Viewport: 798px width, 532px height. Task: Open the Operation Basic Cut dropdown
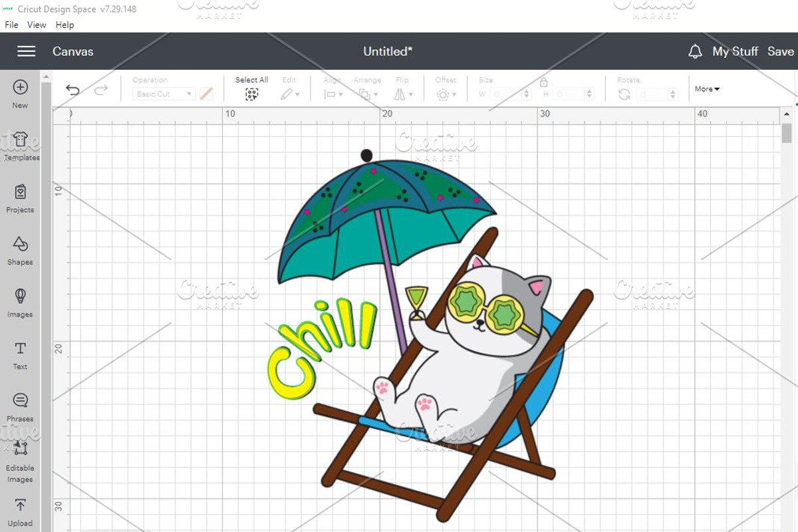click(x=163, y=94)
